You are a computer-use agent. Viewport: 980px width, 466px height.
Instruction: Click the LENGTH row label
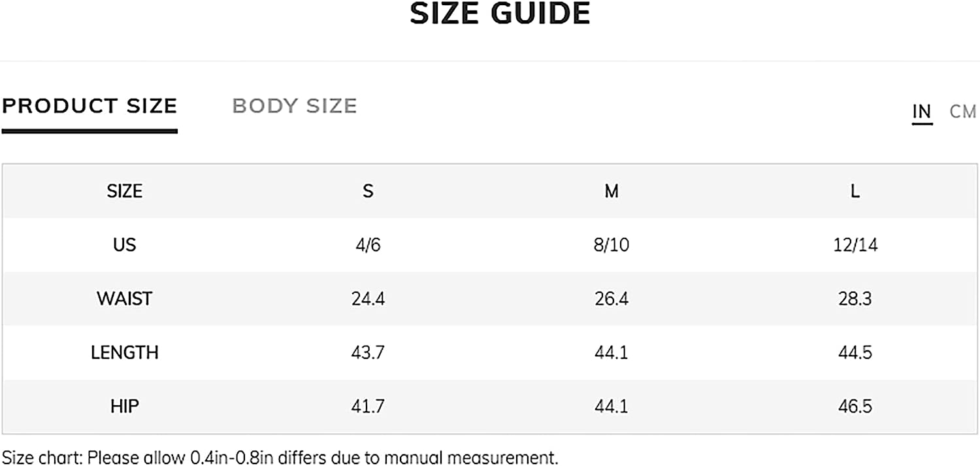125,352
